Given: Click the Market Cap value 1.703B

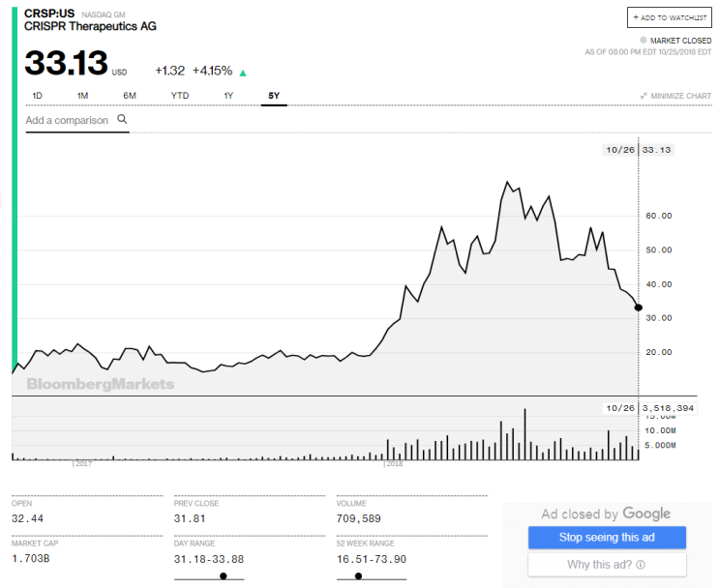Looking at the screenshot, I should [x=31, y=559].
